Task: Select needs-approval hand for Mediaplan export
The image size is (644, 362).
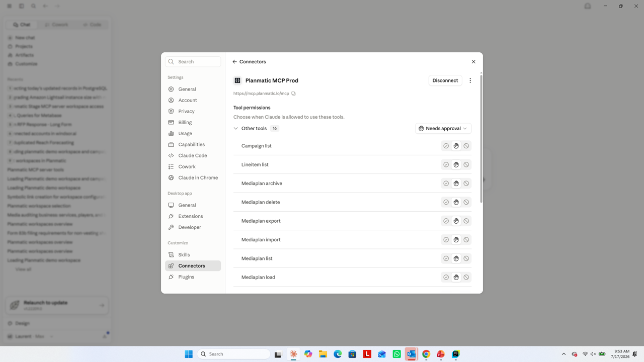Action: click(456, 221)
